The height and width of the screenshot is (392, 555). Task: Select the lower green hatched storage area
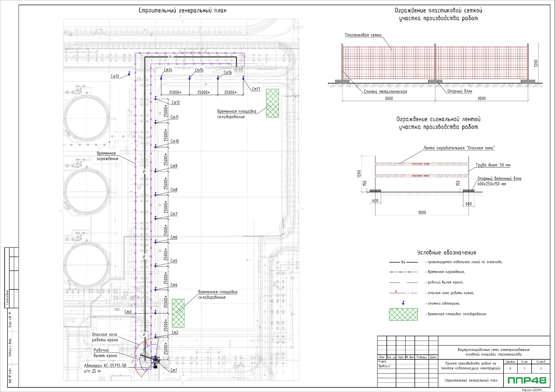[x=178, y=313]
